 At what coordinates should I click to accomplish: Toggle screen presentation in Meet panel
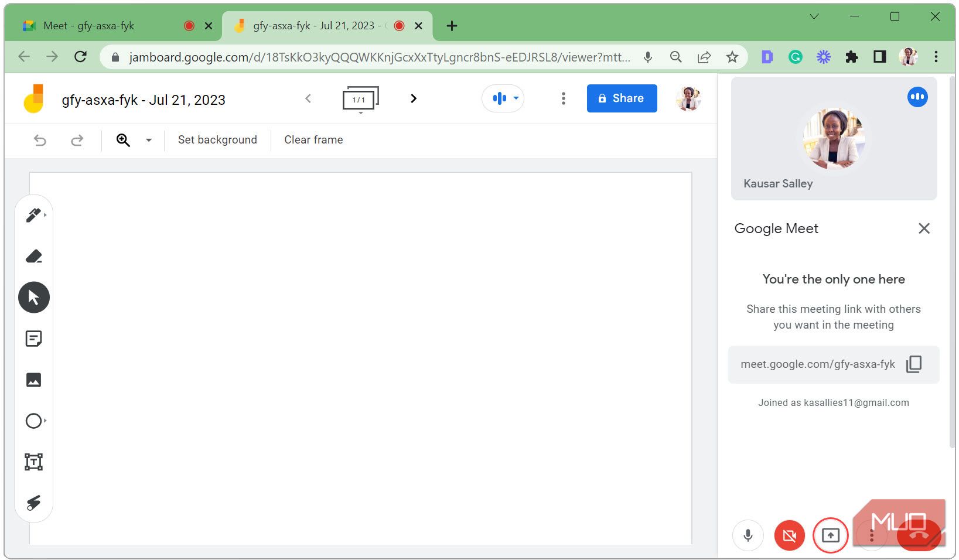(830, 535)
